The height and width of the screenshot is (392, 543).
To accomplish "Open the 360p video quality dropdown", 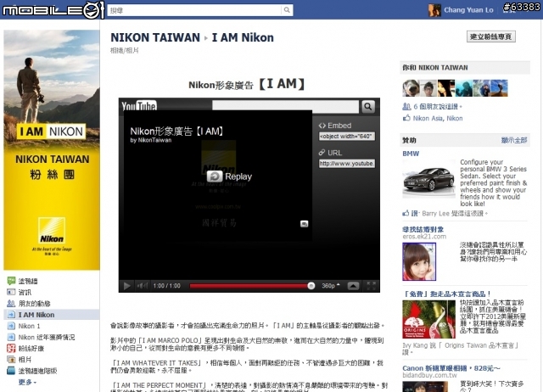I will (x=331, y=286).
